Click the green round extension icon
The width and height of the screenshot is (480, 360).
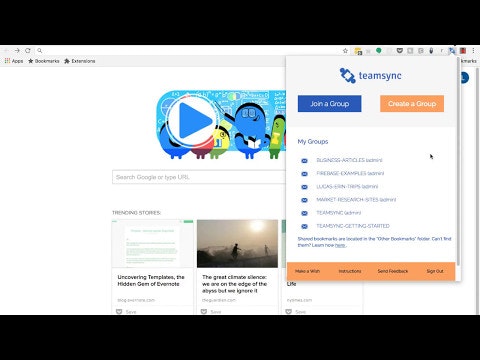(379, 51)
